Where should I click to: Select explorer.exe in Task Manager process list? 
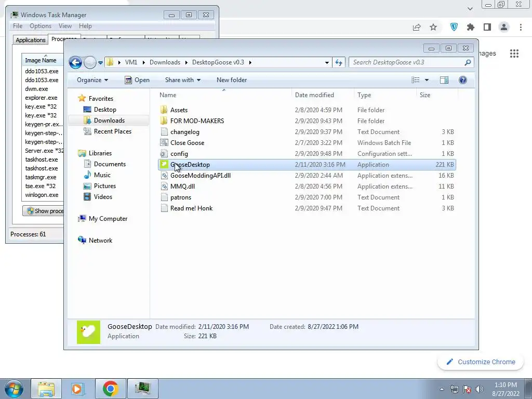pos(41,98)
